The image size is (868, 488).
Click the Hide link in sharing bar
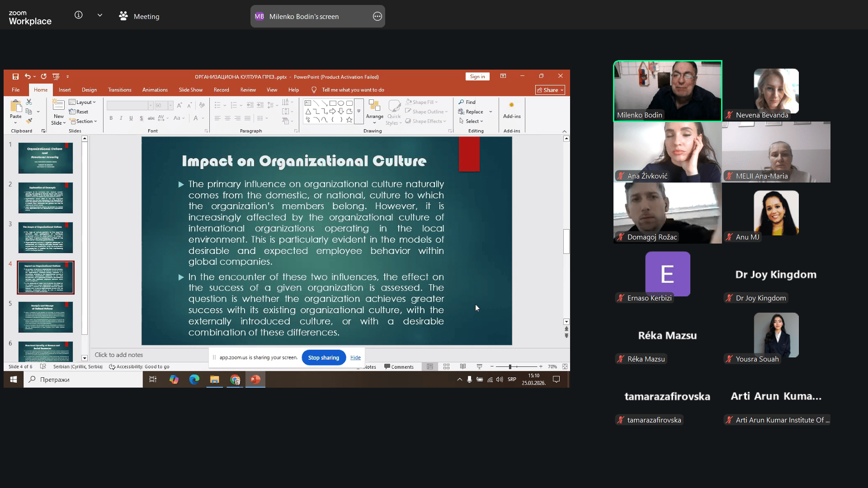(x=355, y=357)
